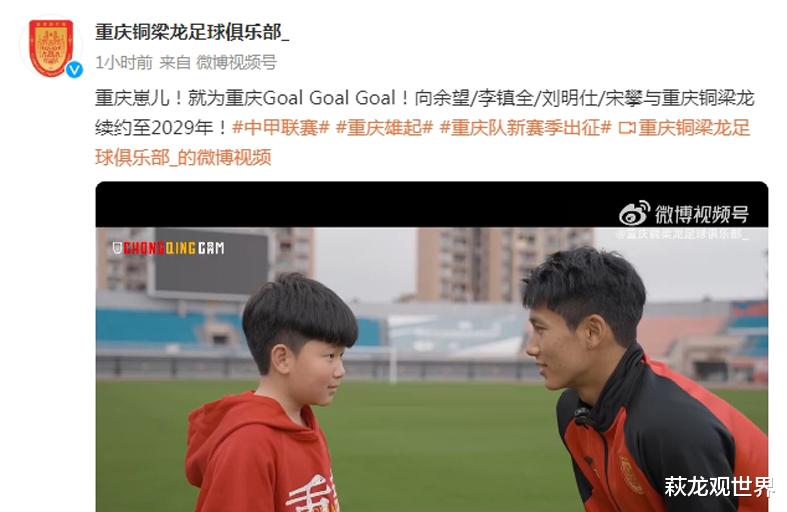Viewport: 787px width, 512px height.
Task: Click the 微博视频号 watermark text in video
Action: pyautogui.click(x=702, y=214)
